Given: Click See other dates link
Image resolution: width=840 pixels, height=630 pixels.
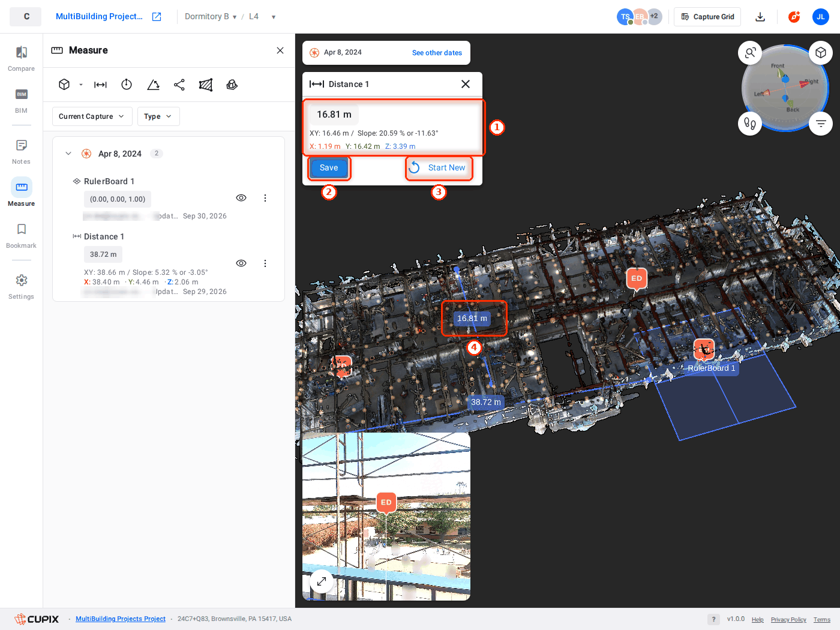Looking at the screenshot, I should pos(437,53).
